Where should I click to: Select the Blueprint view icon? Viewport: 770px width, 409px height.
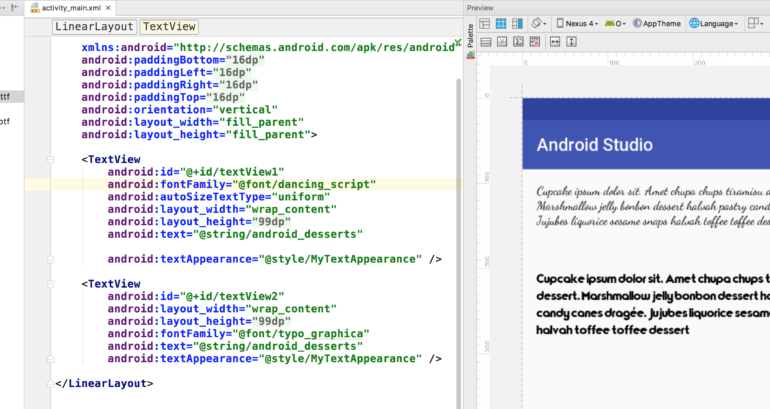pyautogui.click(x=502, y=23)
